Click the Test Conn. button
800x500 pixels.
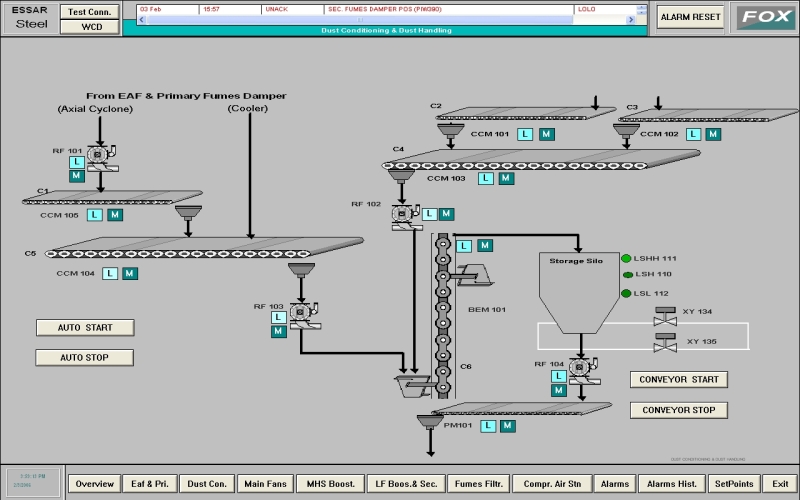click(90, 12)
